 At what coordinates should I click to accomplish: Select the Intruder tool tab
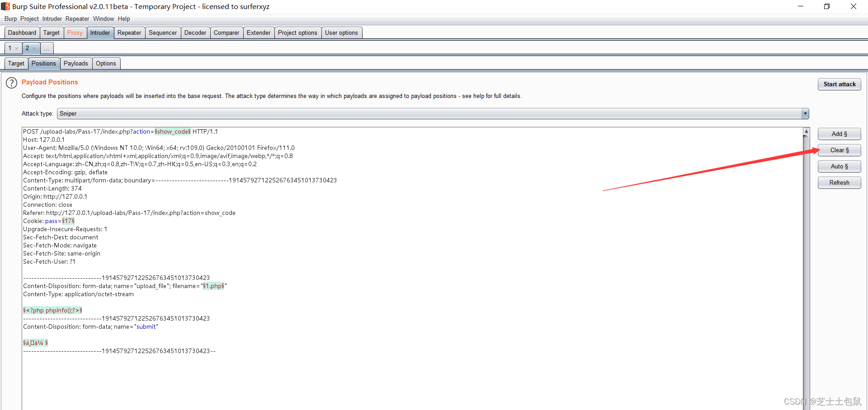(x=100, y=33)
